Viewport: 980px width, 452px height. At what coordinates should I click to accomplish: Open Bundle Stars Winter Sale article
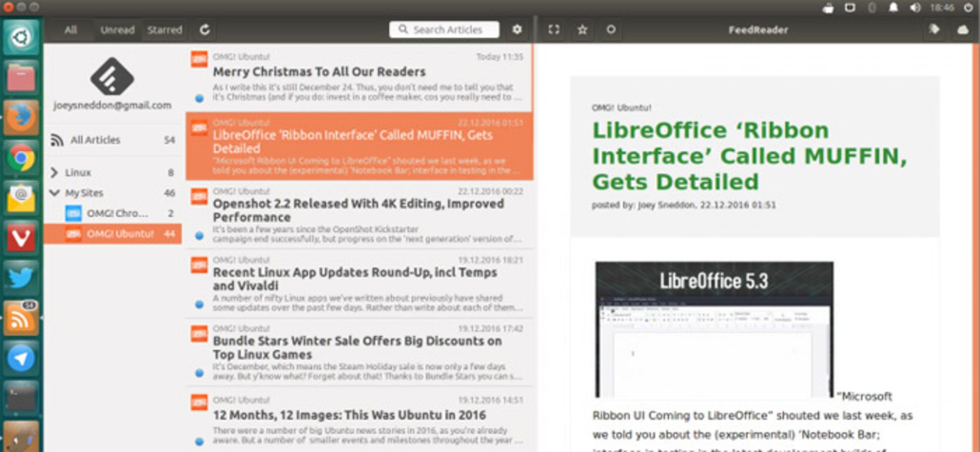coord(359,352)
